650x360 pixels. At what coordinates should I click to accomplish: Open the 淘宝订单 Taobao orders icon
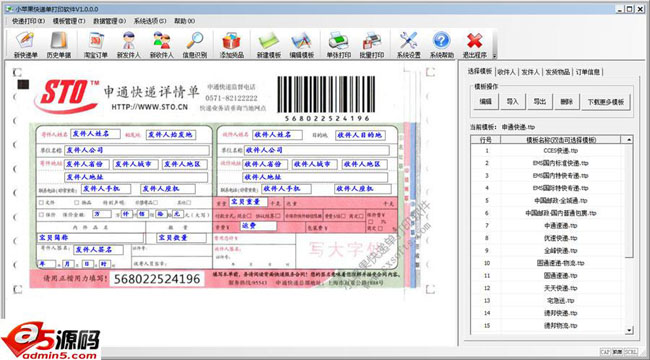96,45
